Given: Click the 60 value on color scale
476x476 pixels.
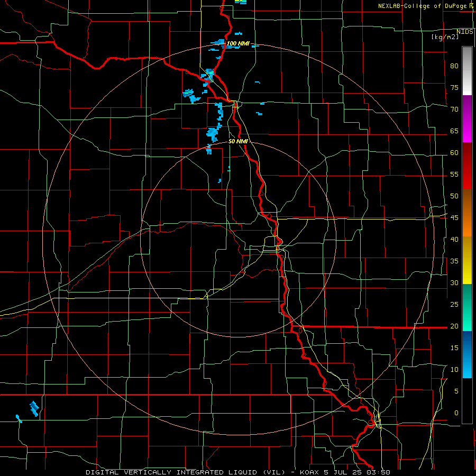Looking at the screenshot, I should pyautogui.click(x=454, y=153).
